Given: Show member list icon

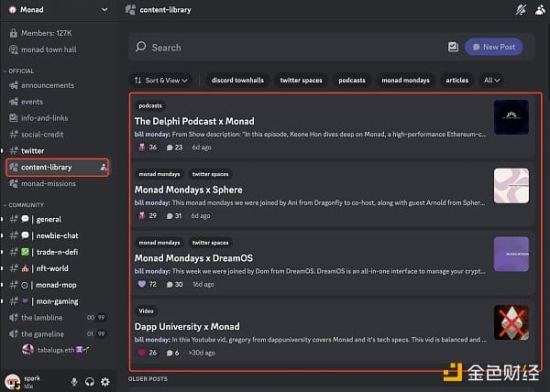Looking at the screenshot, I should pos(540,10).
